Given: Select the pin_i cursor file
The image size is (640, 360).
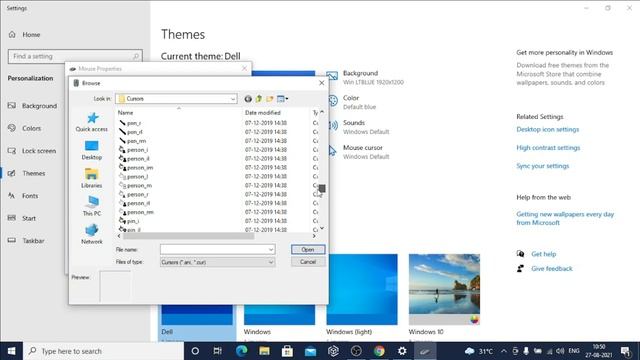Looking at the screenshot, I should tap(129, 221).
